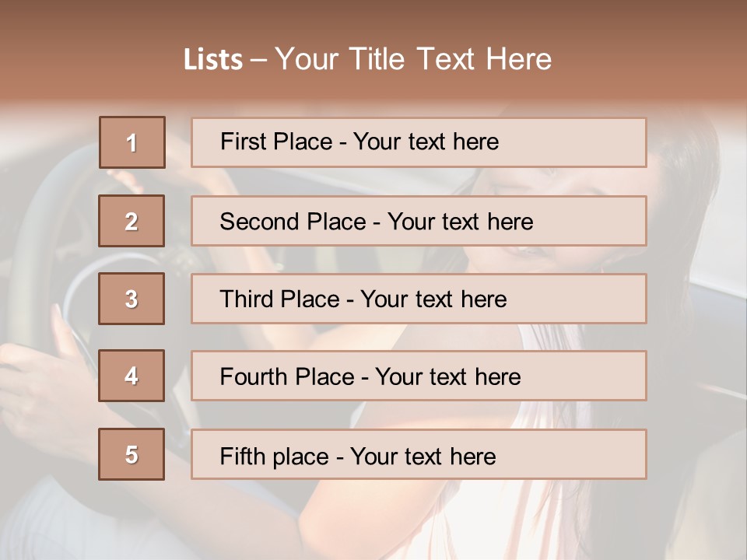Select the "Your Title Text Here" title text
Viewport: 747px width, 560px height.
tap(413, 59)
